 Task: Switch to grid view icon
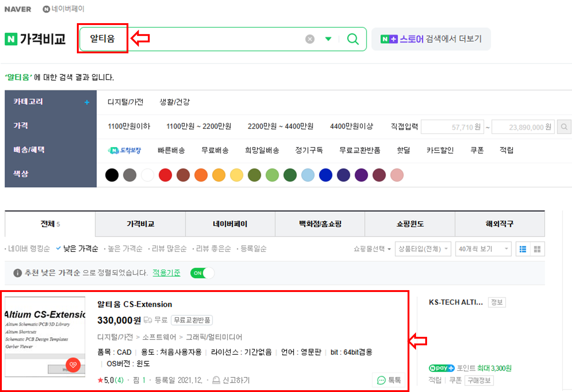[x=537, y=249]
